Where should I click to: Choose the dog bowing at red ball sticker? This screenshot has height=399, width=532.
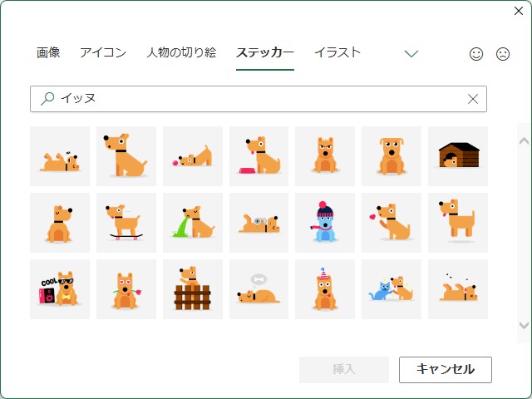pyautogui.click(x=193, y=156)
